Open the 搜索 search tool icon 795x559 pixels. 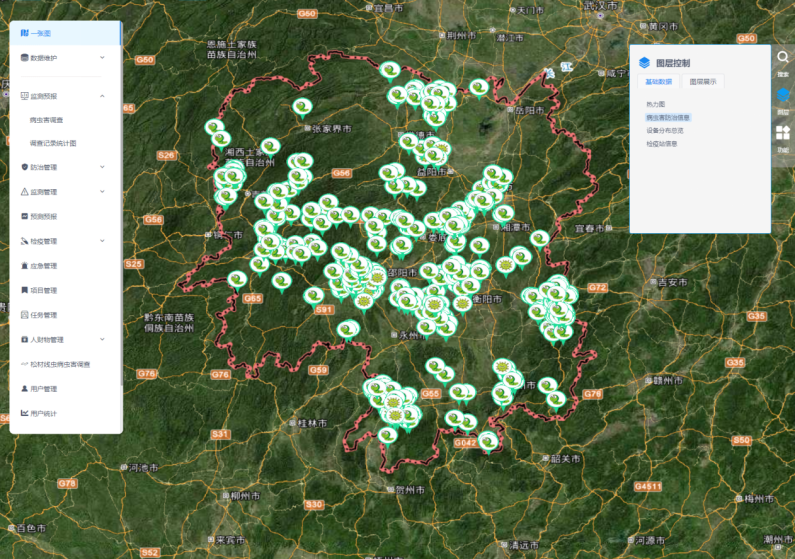(783, 61)
